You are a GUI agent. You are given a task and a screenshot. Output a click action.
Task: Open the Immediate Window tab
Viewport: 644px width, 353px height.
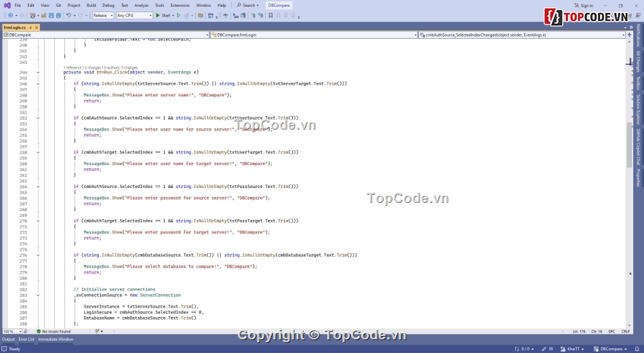tap(56, 339)
